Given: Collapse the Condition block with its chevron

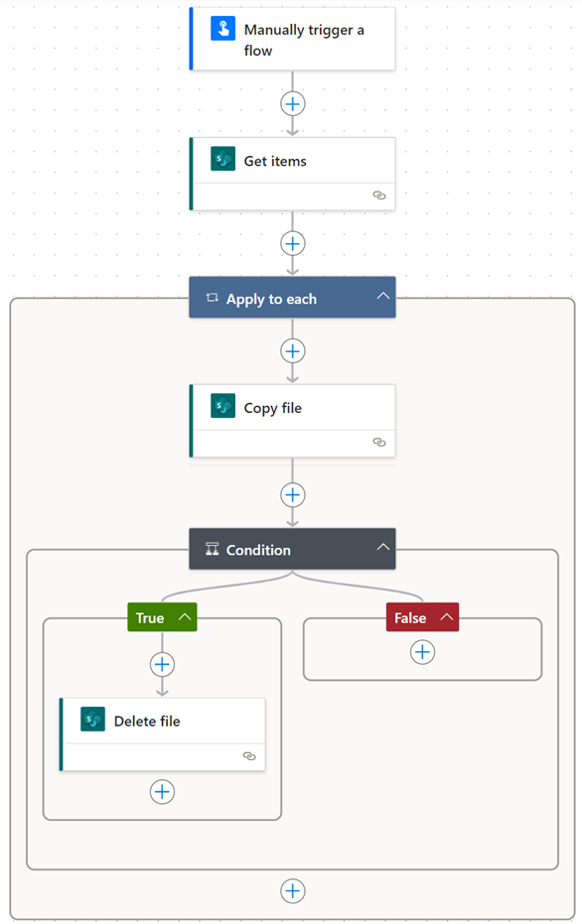Looking at the screenshot, I should 383,548.
